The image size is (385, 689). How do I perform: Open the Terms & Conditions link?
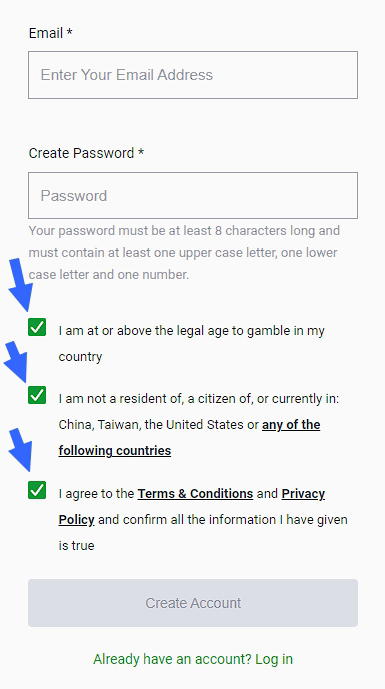(195, 493)
